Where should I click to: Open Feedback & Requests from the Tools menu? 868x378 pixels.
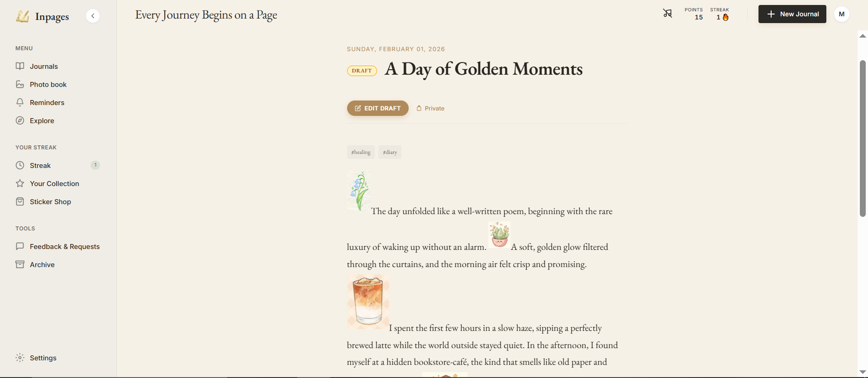point(65,246)
